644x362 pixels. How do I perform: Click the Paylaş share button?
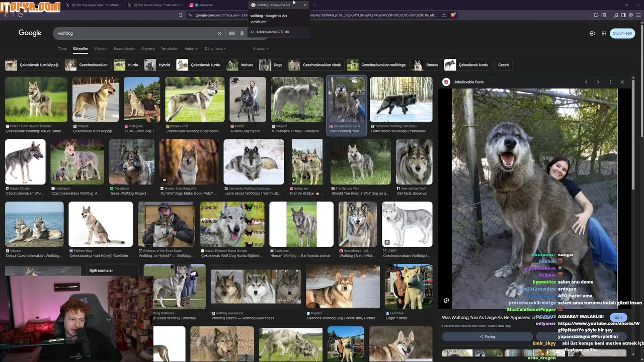point(487,336)
